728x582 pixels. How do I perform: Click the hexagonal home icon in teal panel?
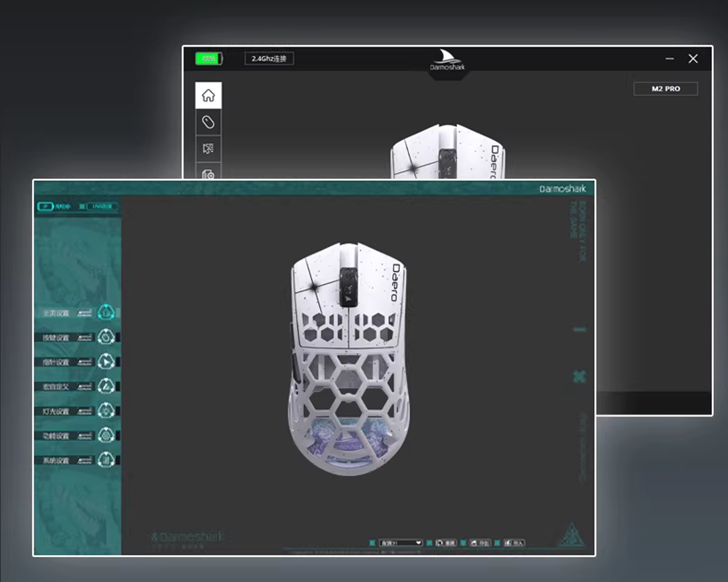pos(106,313)
